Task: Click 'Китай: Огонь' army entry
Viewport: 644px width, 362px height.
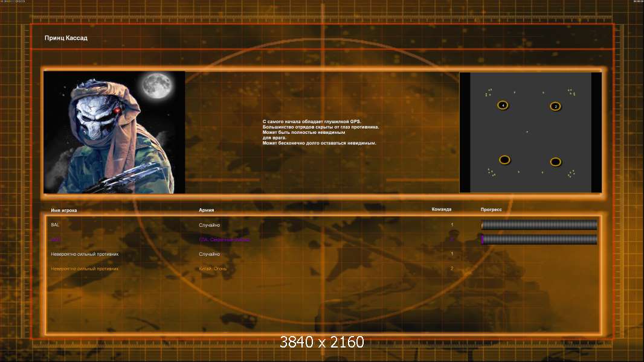Action: pos(213,269)
